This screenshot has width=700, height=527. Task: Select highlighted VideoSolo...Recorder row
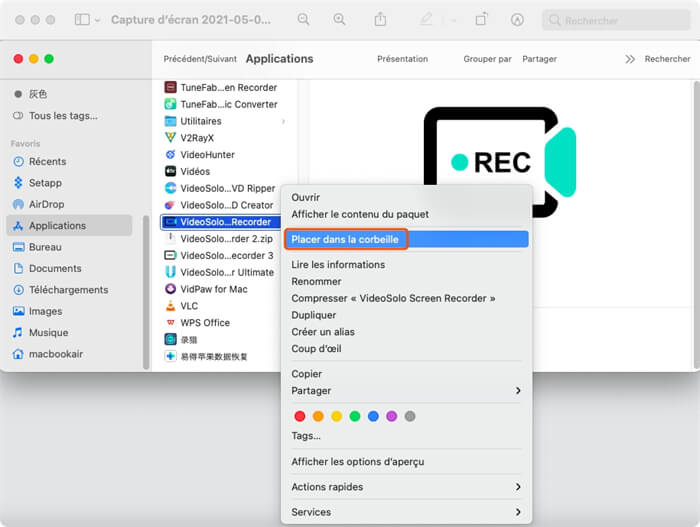coord(221,222)
